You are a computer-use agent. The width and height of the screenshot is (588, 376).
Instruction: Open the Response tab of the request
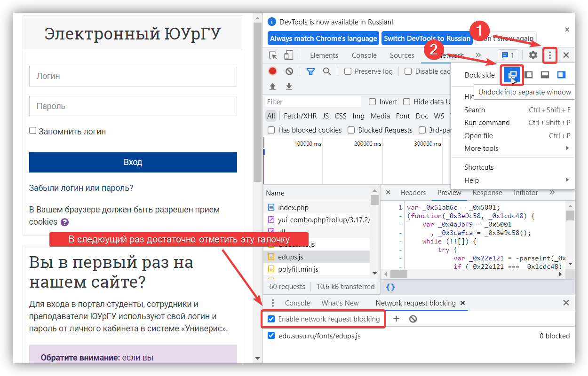point(487,193)
